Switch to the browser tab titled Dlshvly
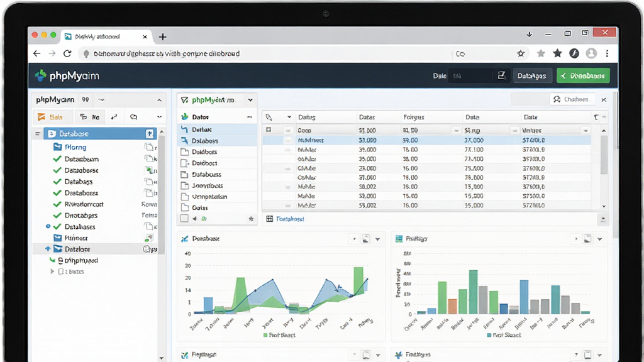 coord(106,36)
